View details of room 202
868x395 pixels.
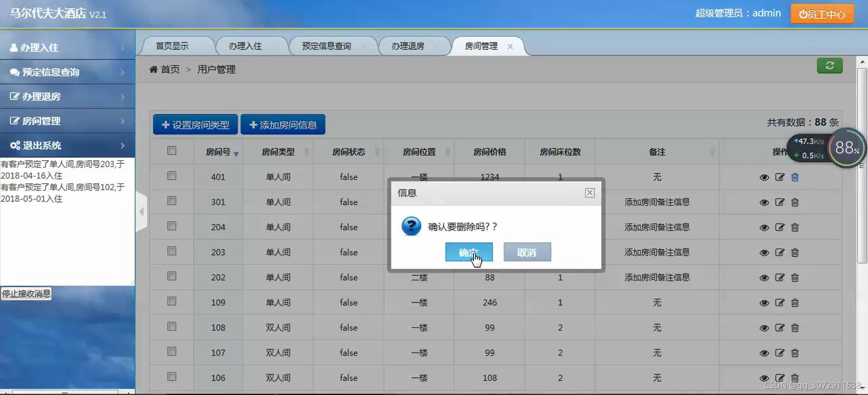click(764, 278)
